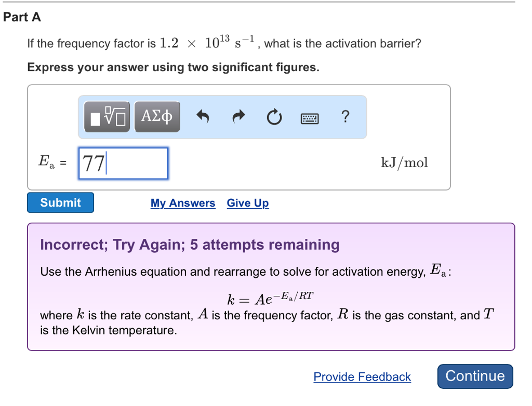Open the Greek symbols ΑΣφ palette
Viewport: 532px width, 406px height.
[x=157, y=116]
